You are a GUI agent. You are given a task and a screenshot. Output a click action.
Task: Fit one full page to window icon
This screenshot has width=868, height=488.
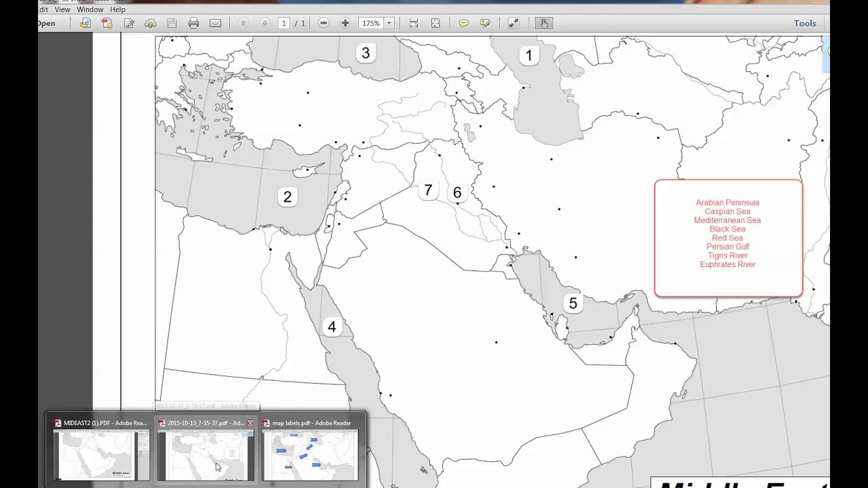[x=435, y=23]
